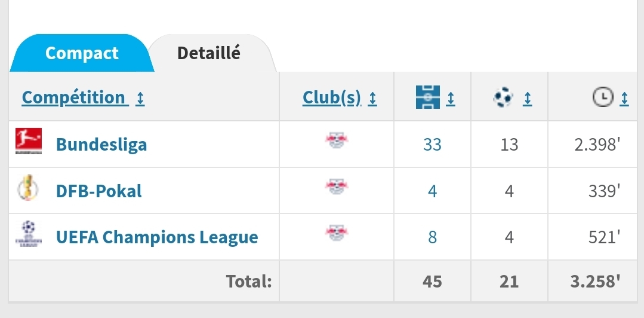Screen dimensions: 644x318
Task: Toggle sort arrow next to goals icon
Action: click(x=527, y=98)
